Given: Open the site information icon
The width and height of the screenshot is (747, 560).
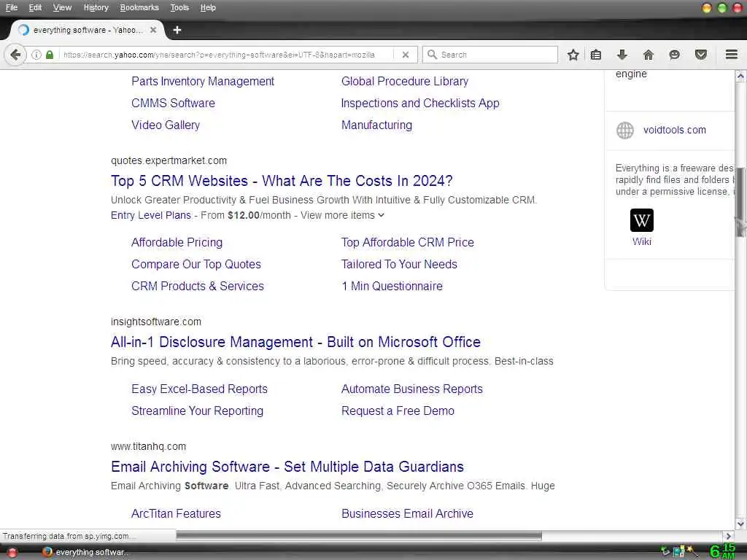Looking at the screenshot, I should click(x=36, y=55).
